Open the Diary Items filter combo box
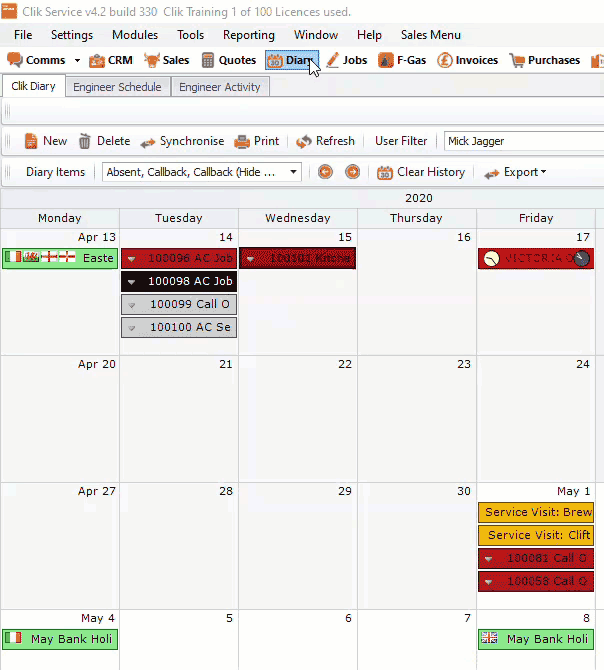The width and height of the screenshot is (604, 670). (202, 172)
